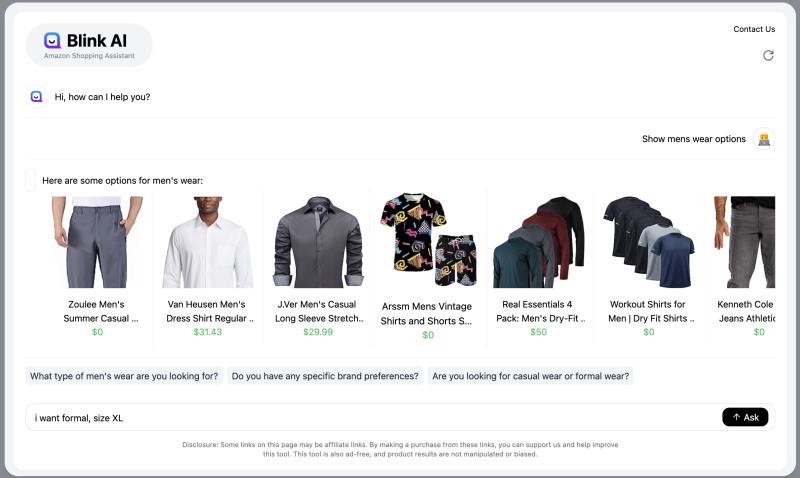Click the message input field
Image resolution: width=800 pixels, height=478 pixels.
(x=373, y=417)
